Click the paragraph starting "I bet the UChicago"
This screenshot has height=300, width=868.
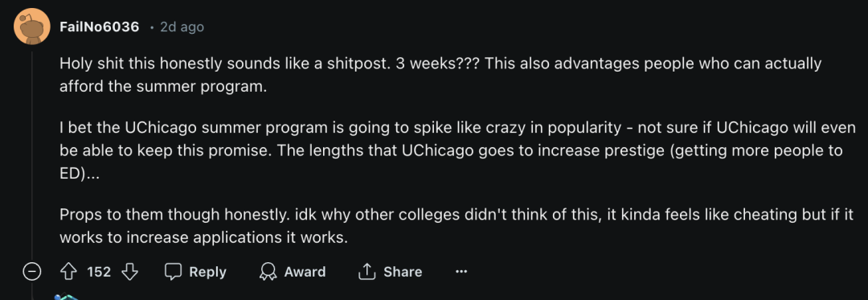[x=458, y=150]
